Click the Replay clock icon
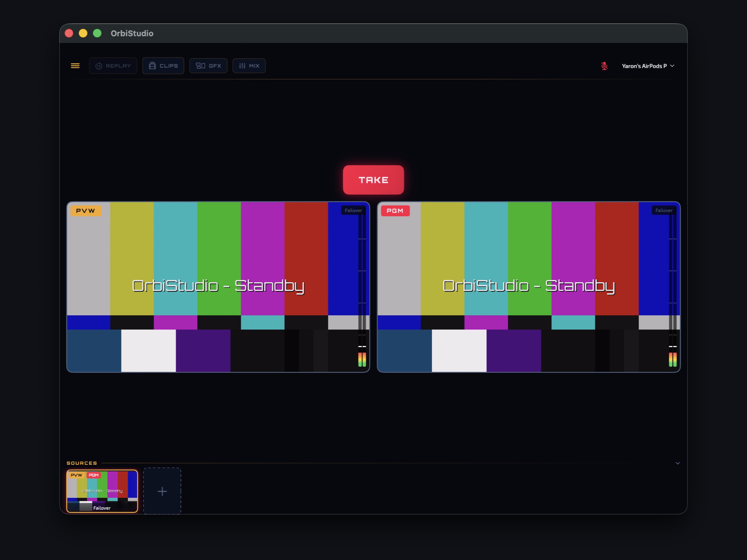Viewport: 747px width, 560px height. (x=99, y=66)
